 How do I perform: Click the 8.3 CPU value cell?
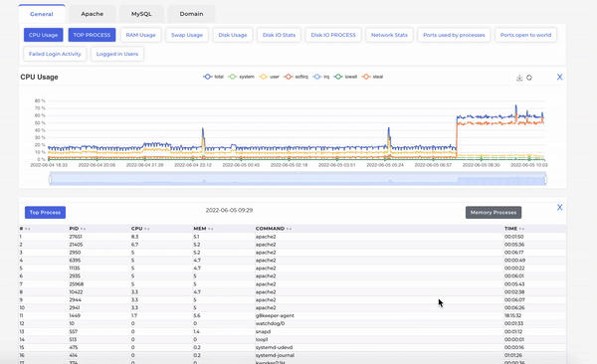click(x=134, y=237)
